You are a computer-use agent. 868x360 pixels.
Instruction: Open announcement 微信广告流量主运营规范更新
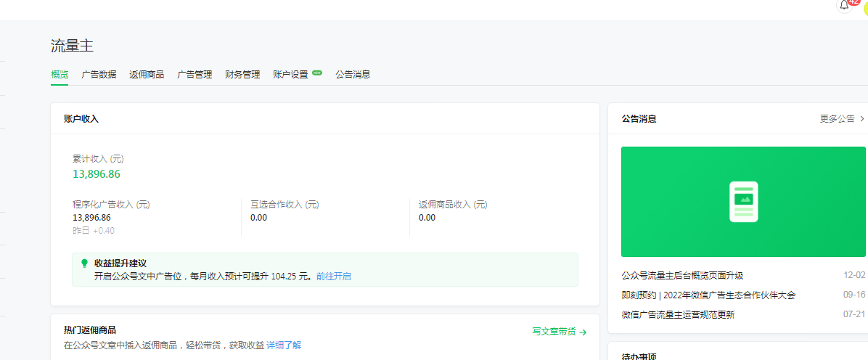coord(678,314)
